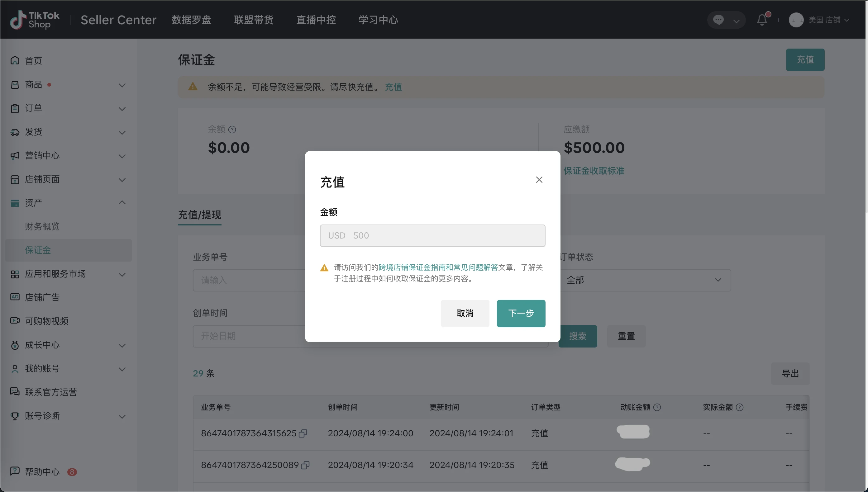Select the 首页 home icon in sidebar

tap(15, 60)
